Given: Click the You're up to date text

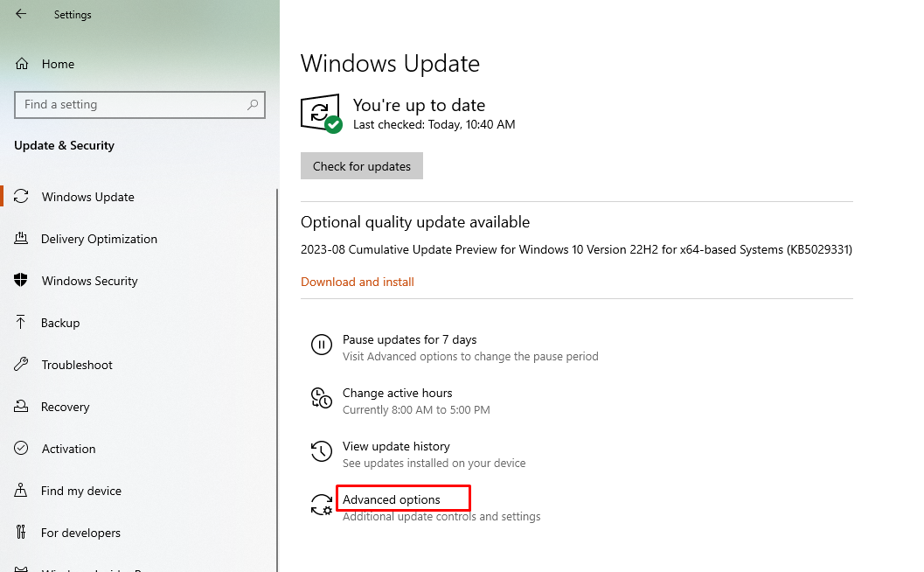Looking at the screenshot, I should click(x=419, y=105).
